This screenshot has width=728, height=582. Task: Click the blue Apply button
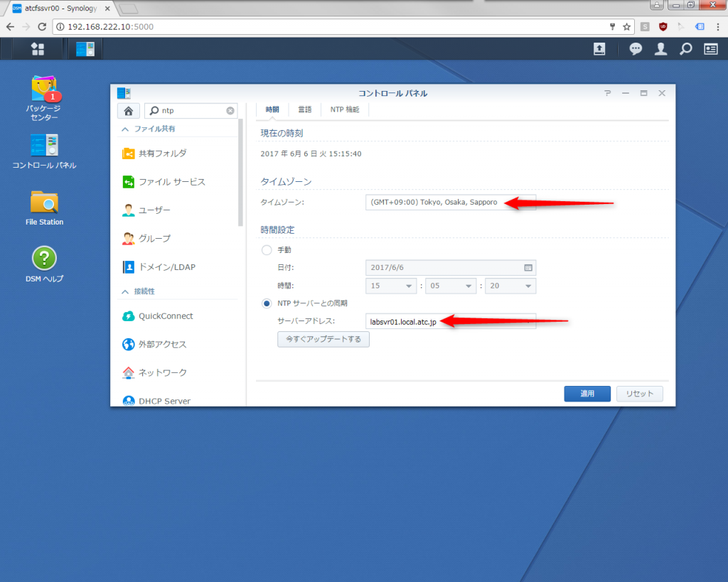pyautogui.click(x=587, y=394)
